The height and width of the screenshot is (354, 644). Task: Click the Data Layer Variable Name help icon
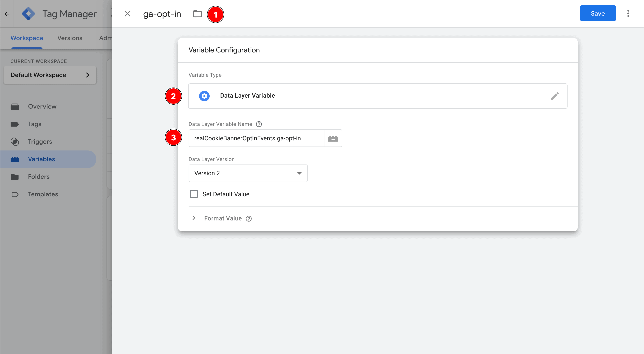[x=259, y=124]
